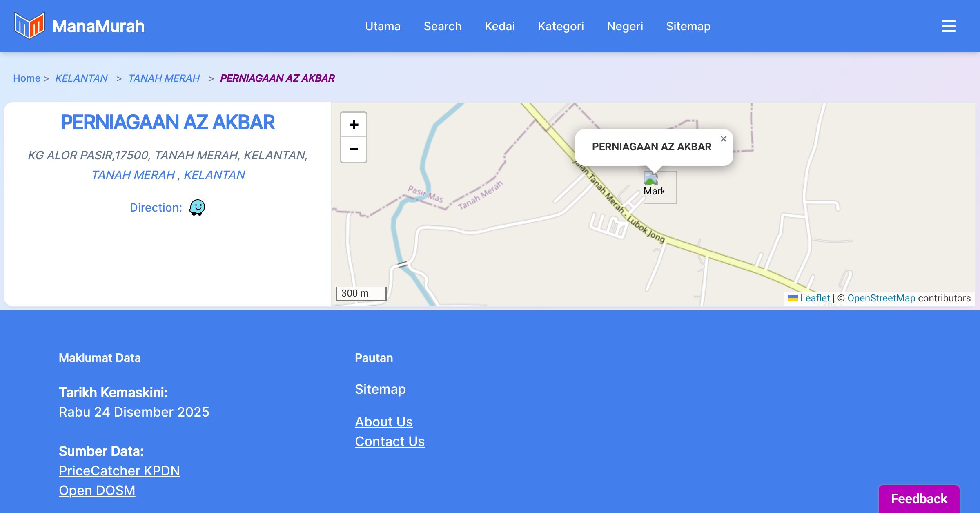
Task: Go to the Search page
Action: pos(443,26)
